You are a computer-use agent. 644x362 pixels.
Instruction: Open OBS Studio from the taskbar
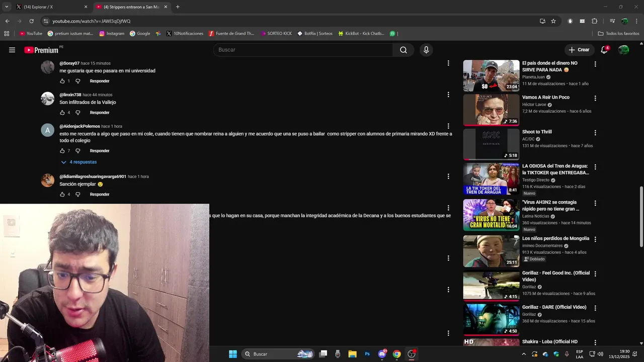tap(412, 354)
